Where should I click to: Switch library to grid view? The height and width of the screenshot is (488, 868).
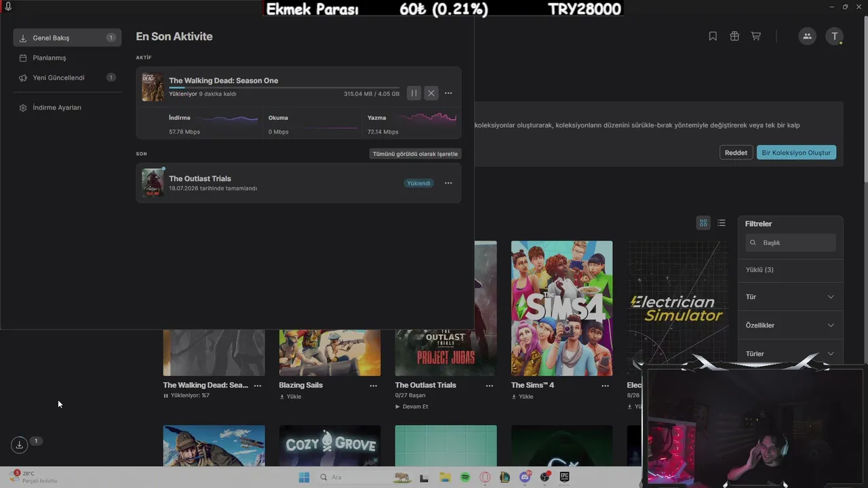703,223
